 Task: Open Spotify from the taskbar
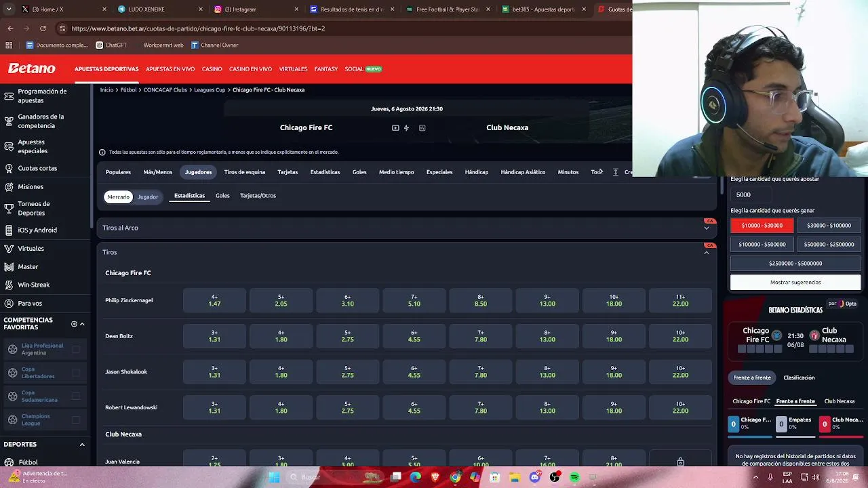574,477
